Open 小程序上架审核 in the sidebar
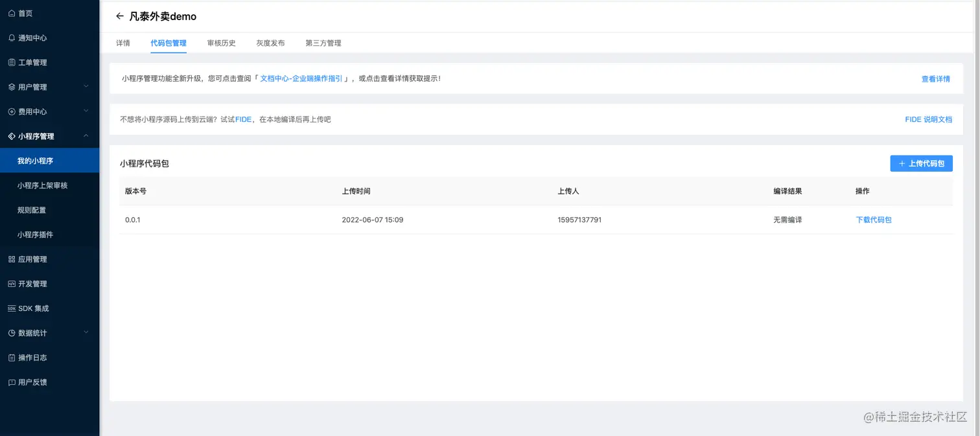The height and width of the screenshot is (436, 980). click(49, 185)
